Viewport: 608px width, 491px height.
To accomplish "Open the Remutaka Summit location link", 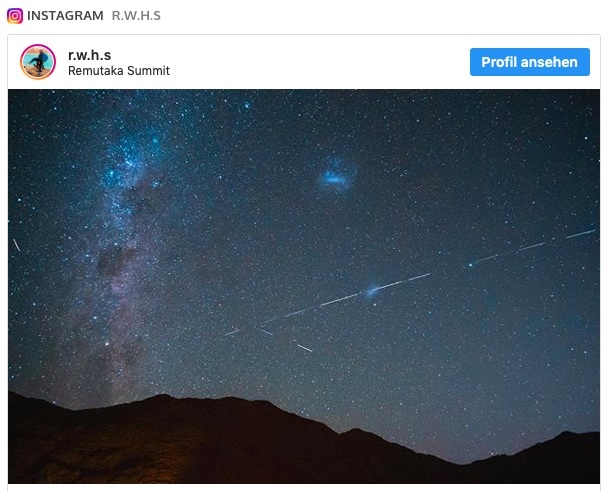I will point(119,71).
